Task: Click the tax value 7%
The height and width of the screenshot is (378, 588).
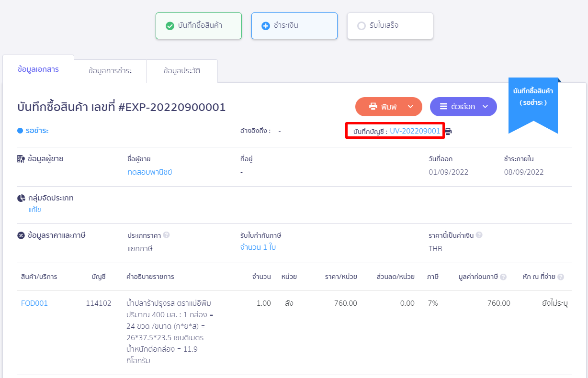Action: coord(432,303)
